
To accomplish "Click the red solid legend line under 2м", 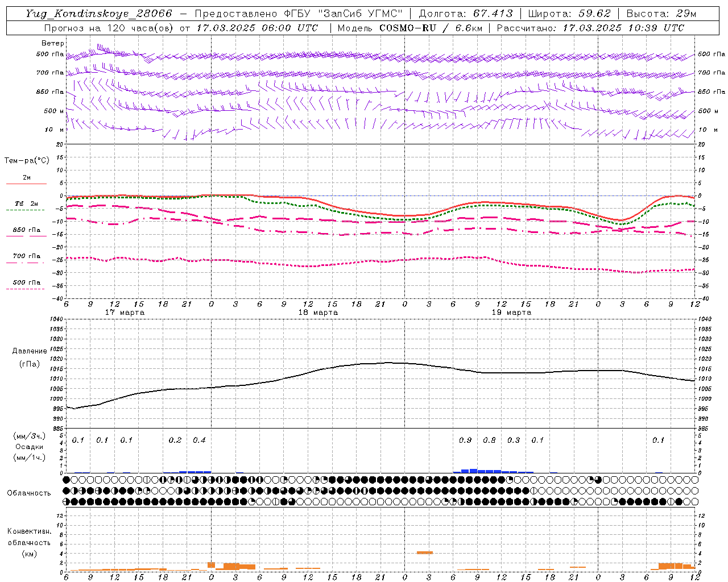I will click(26, 184).
